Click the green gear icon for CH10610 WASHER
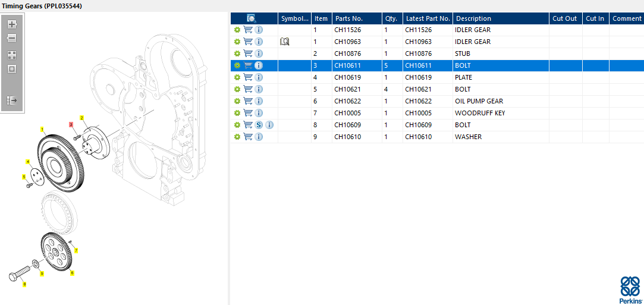This screenshot has width=644, height=305. pos(237,137)
